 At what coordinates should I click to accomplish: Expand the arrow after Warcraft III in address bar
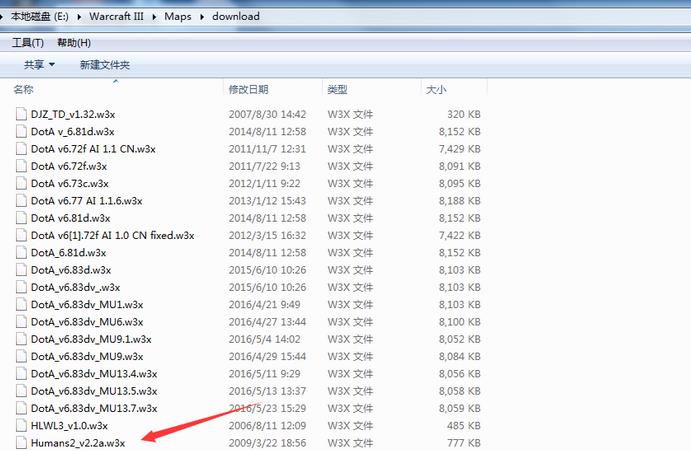pos(154,17)
